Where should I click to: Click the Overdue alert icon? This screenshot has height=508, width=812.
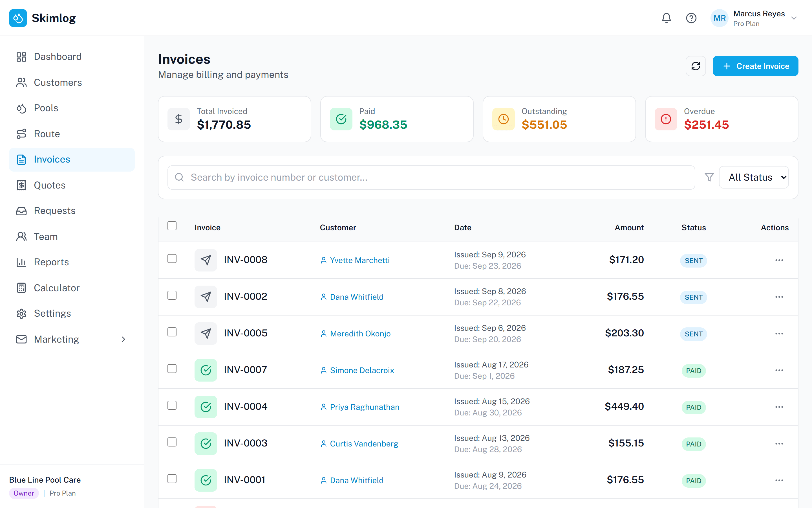click(x=666, y=119)
